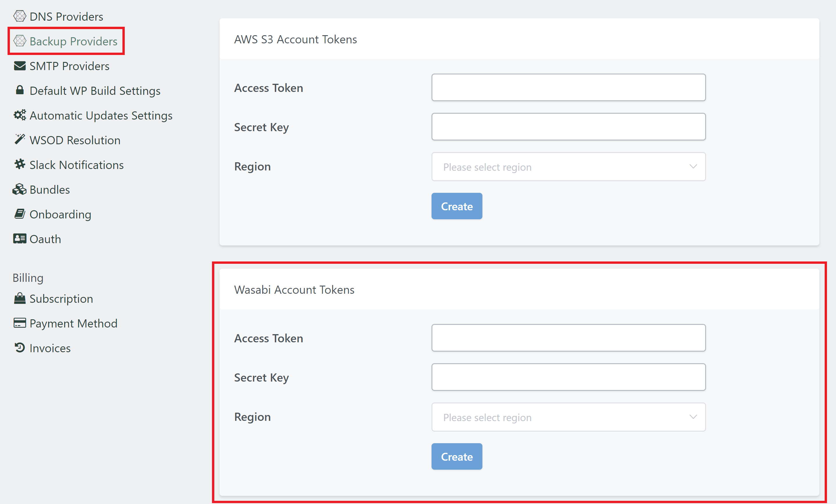Open Slack Notifications settings

[x=76, y=165]
